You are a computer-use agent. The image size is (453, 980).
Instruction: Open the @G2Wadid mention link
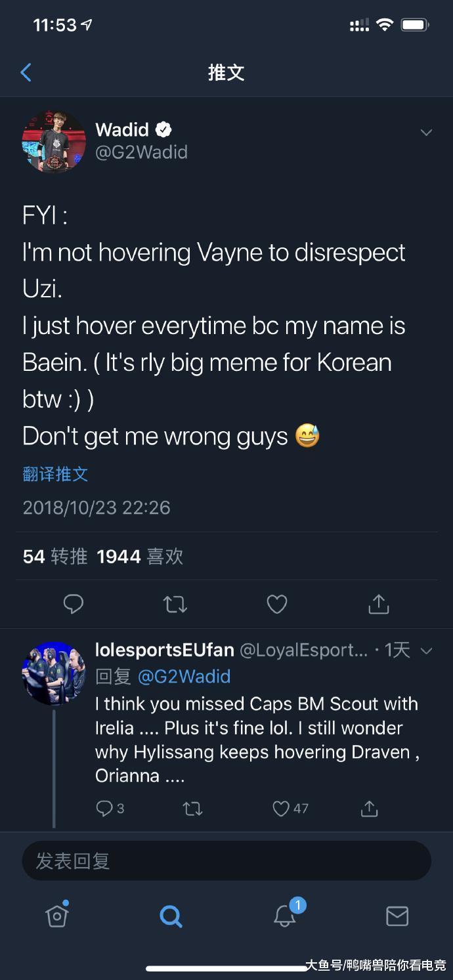[184, 676]
